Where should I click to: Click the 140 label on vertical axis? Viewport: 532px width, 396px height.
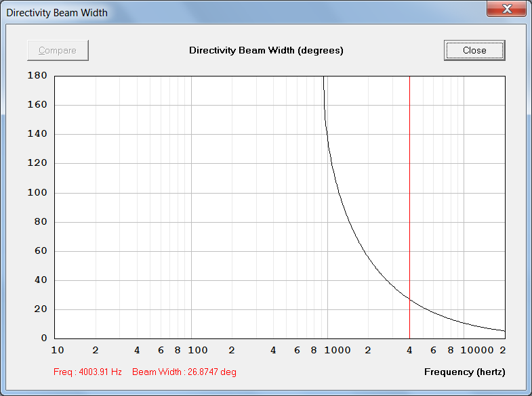(37, 133)
